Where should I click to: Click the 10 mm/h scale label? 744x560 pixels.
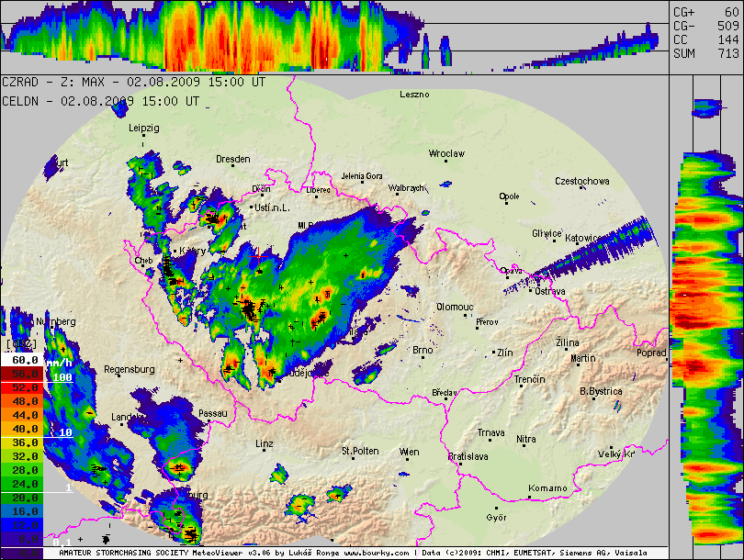coord(65,432)
